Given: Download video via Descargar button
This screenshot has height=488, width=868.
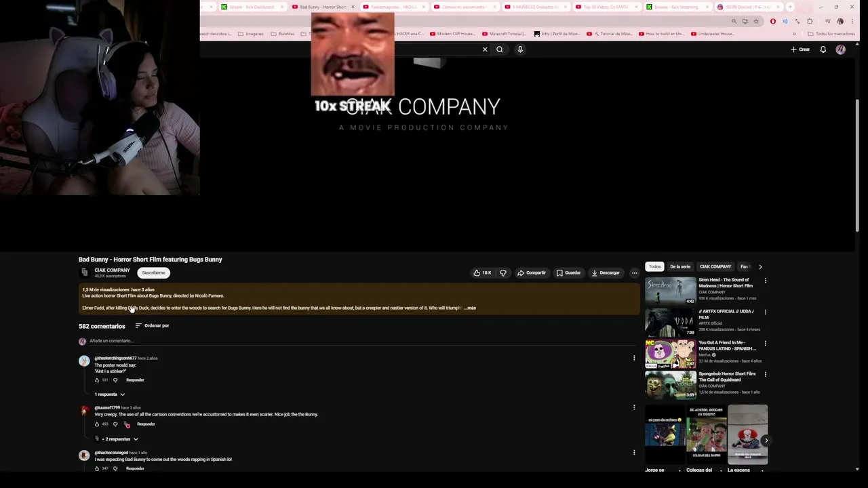Looking at the screenshot, I should tap(606, 273).
